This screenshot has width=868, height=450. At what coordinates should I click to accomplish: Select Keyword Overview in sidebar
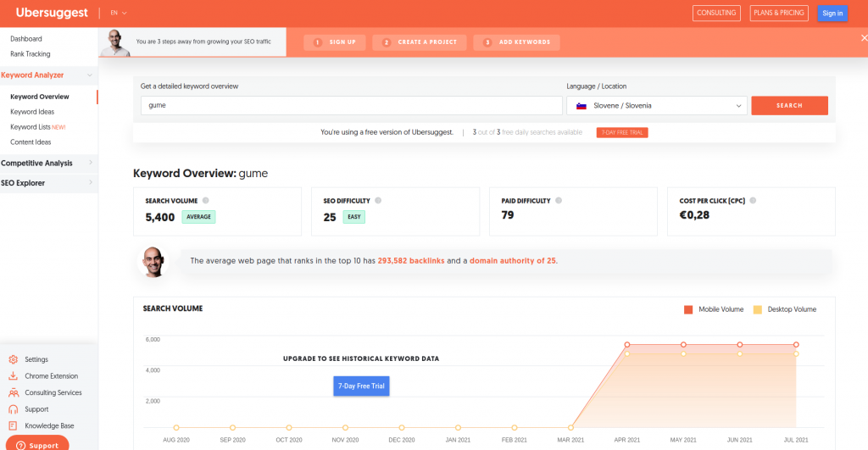pyautogui.click(x=39, y=97)
